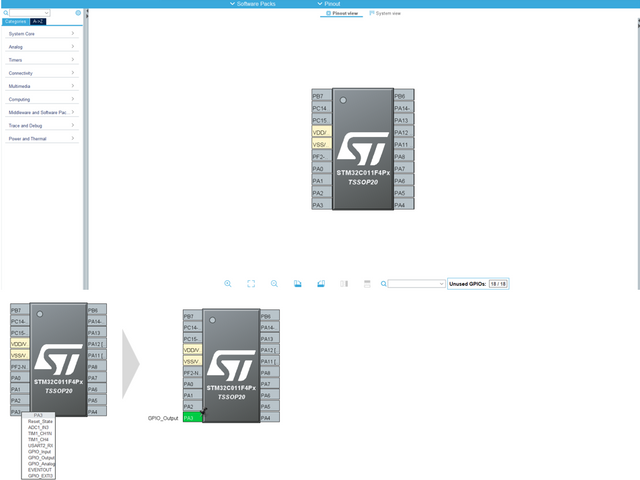Click the horizontal split layout icon
The width and height of the screenshot is (640, 480).
tap(367, 284)
